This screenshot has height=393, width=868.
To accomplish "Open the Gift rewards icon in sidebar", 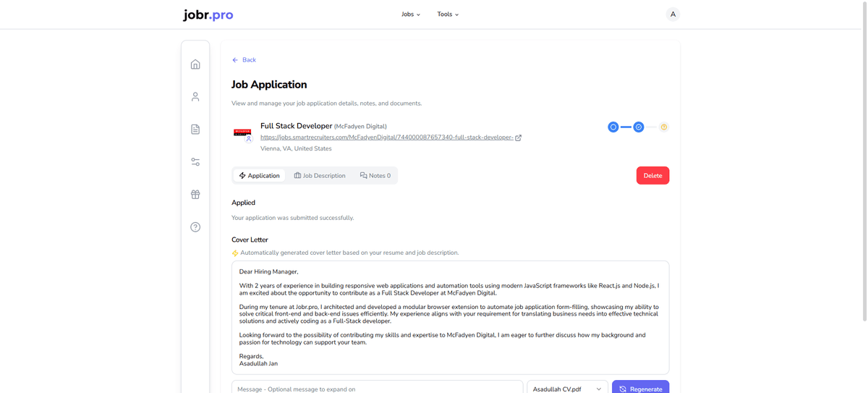I will tap(195, 195).
